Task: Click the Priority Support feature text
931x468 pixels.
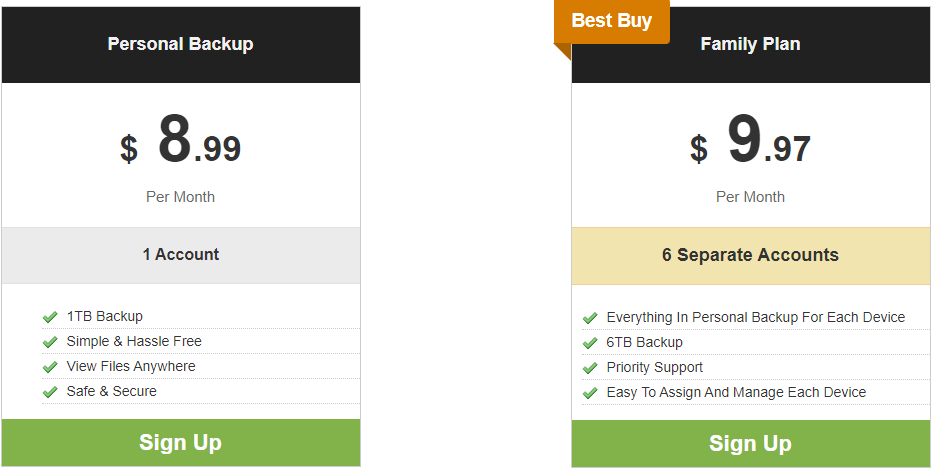Action: tap(654, 367)
